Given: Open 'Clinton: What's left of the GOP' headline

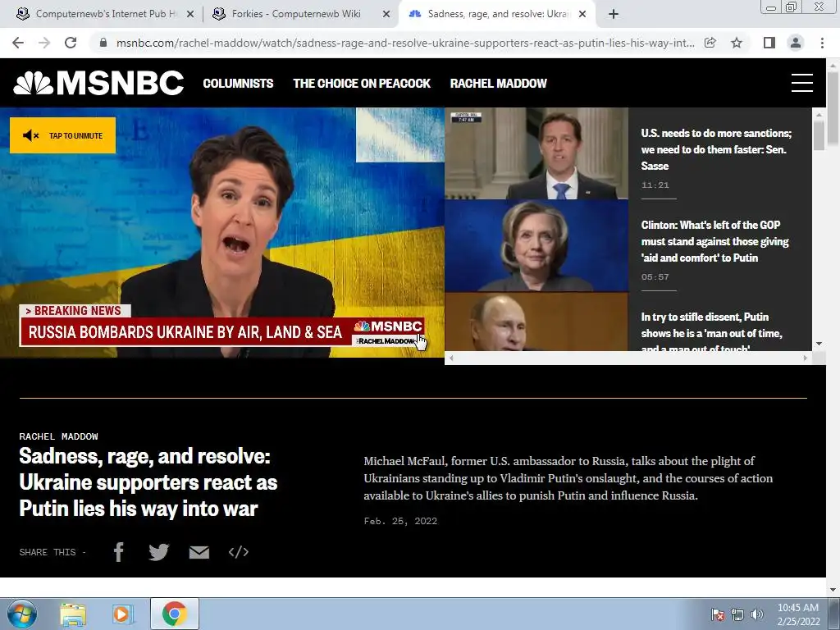Looking at the screenshot, I should pyautogui.click(x=714, y=242).
